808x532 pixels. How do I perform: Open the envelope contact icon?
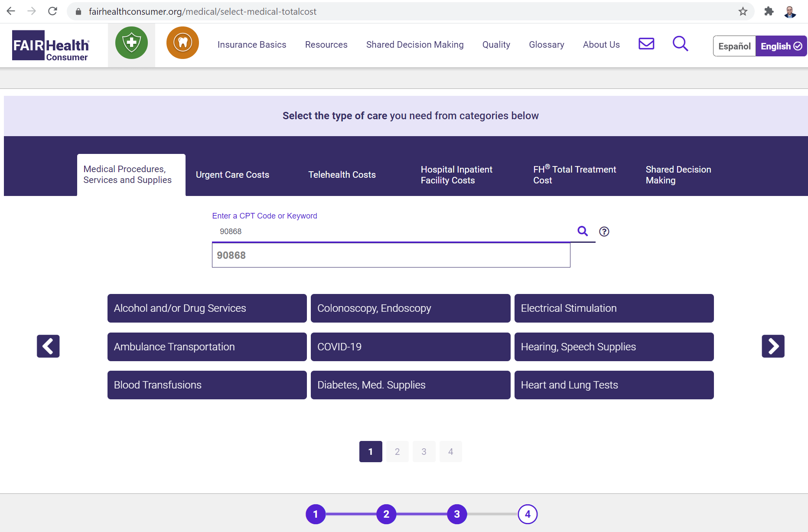coord(646,44)
